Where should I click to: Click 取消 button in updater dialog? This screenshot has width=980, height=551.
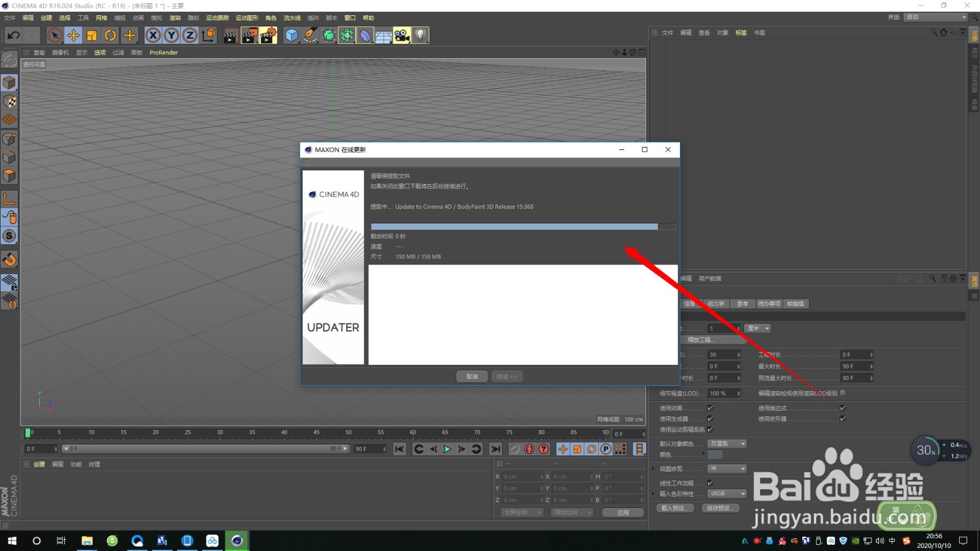472,377
